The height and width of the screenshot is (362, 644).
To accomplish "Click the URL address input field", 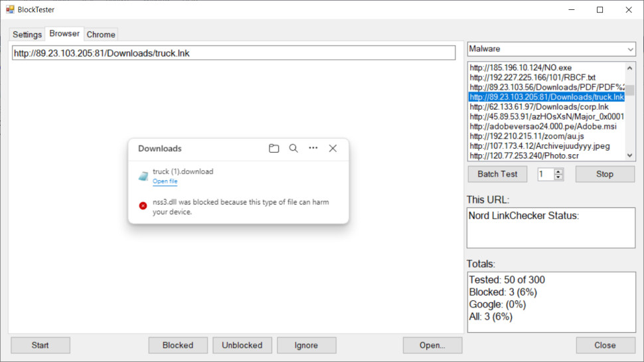I will coord(234,53).
